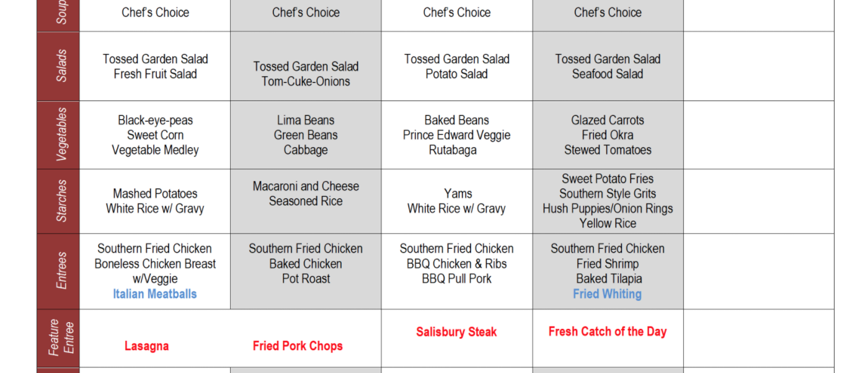Click the blue Italian Meatballs text
868x373 pixels.
pos(154,294)
